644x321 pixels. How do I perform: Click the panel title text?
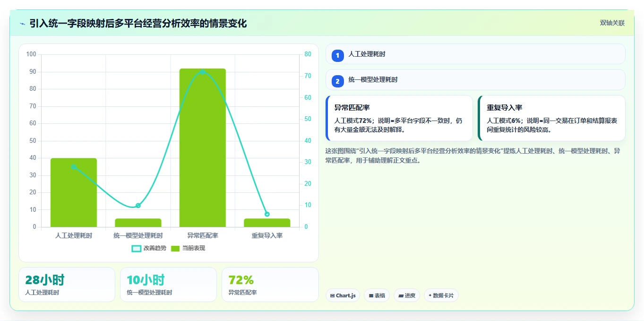138,24
